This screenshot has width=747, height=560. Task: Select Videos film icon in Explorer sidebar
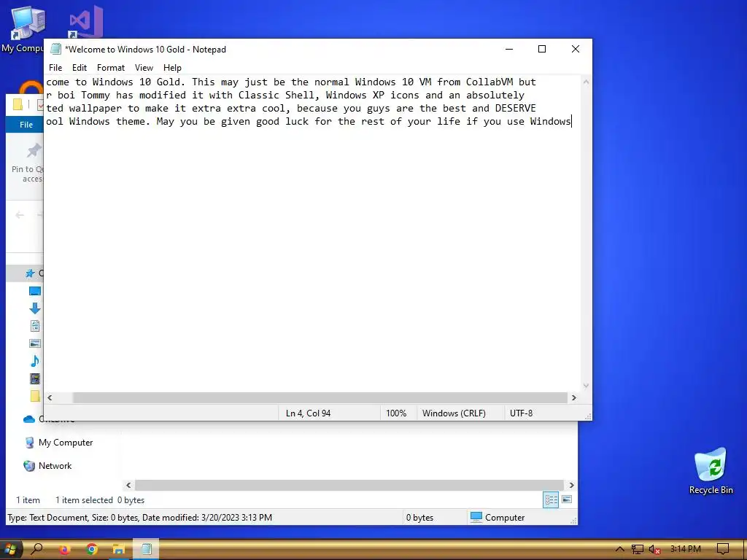tap(35, 378)
